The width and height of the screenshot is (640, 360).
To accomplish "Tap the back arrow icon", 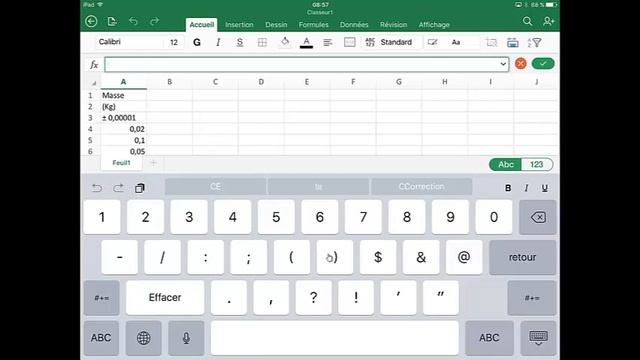I will click(91, 21).
